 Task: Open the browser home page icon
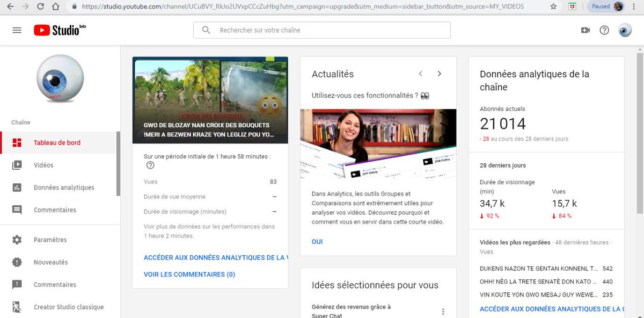(x=55, y=7)
